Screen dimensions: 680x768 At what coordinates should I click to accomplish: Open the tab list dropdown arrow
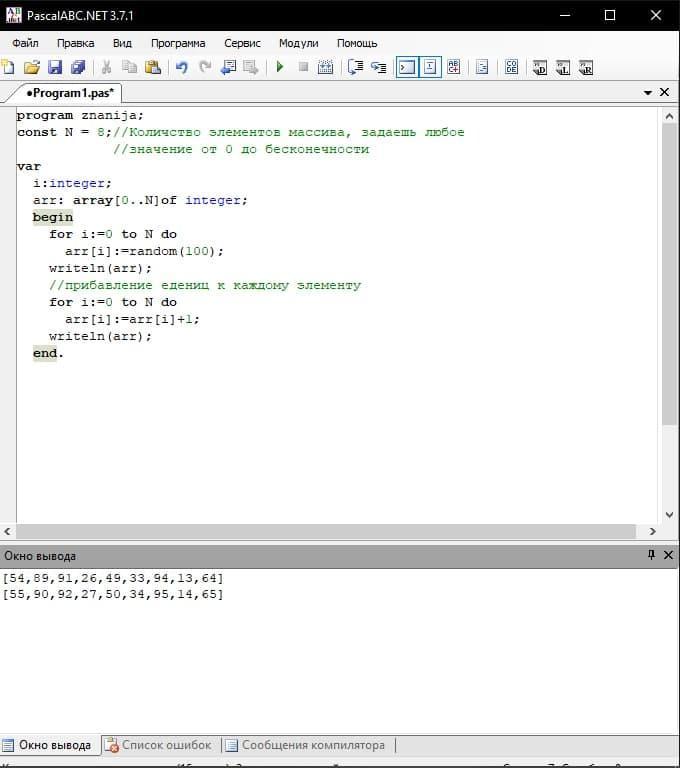click(648, 93)
